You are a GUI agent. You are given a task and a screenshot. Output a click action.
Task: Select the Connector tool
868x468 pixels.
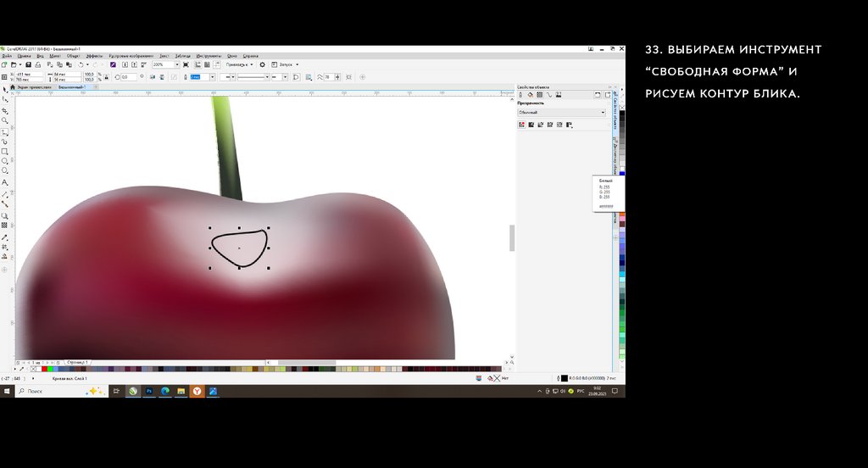[5, 203]
